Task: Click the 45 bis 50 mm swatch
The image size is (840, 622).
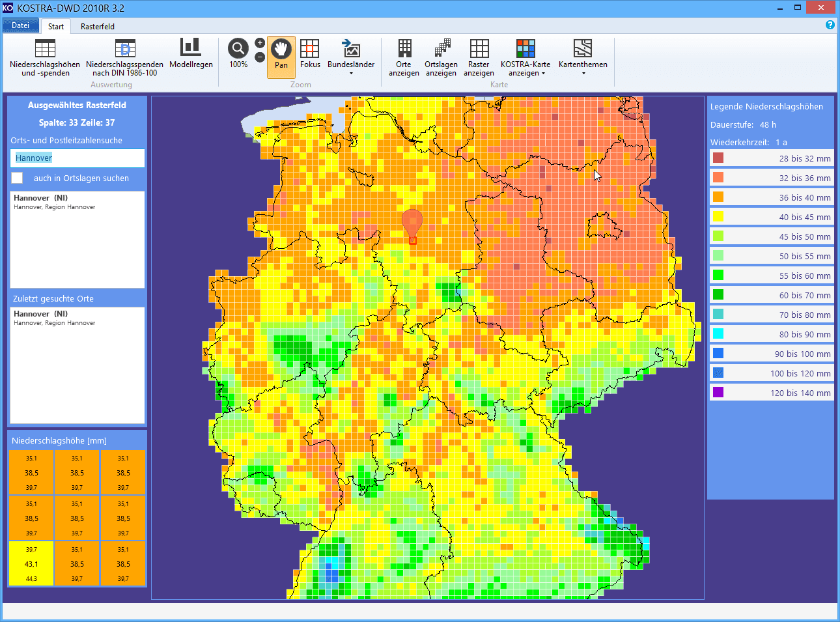Action: click(x=718, y=236)
